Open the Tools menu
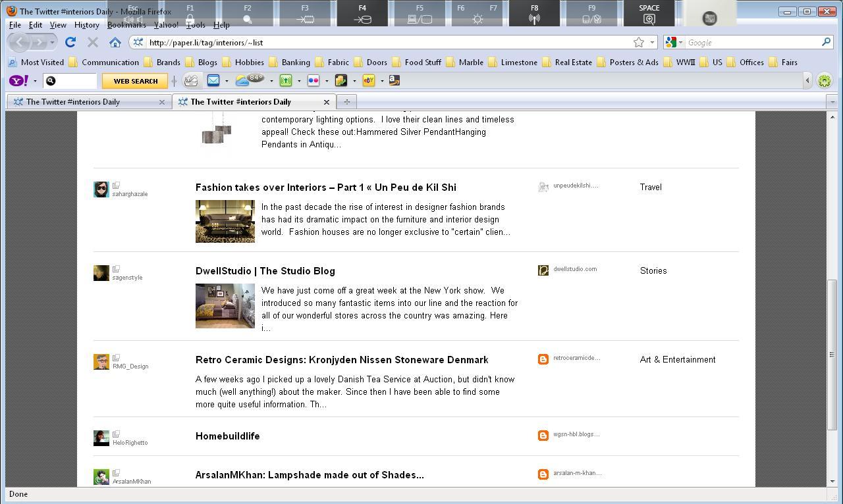 196,25
